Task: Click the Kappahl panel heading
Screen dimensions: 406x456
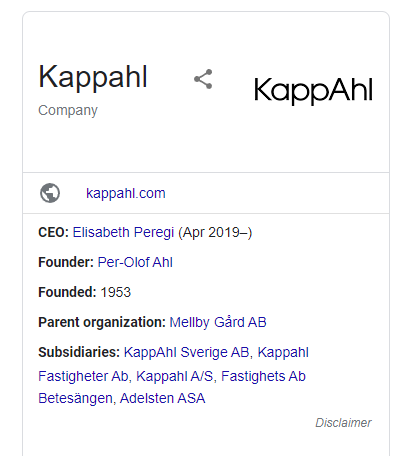Action: pyautogui.click(x=93, y=77)
